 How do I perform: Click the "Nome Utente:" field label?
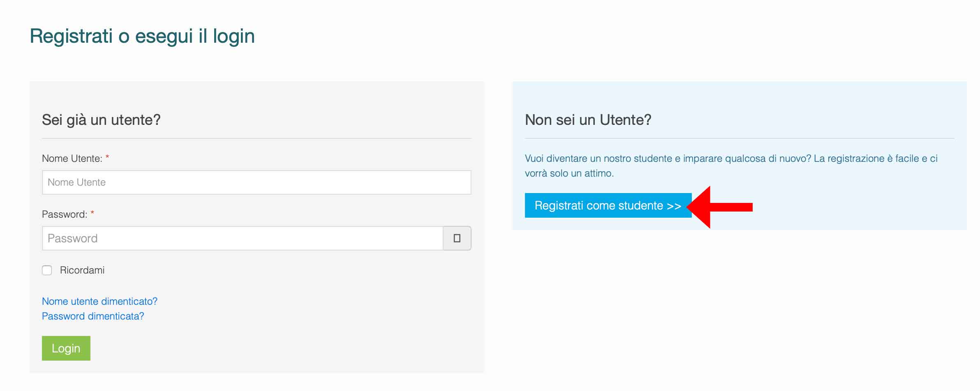coord(72,159)
